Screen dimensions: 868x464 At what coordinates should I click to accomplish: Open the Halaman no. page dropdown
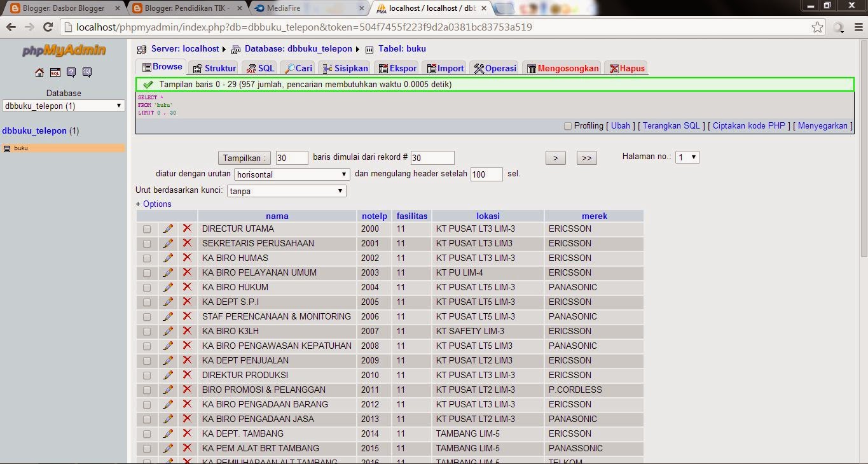click(x=687, y=157)
